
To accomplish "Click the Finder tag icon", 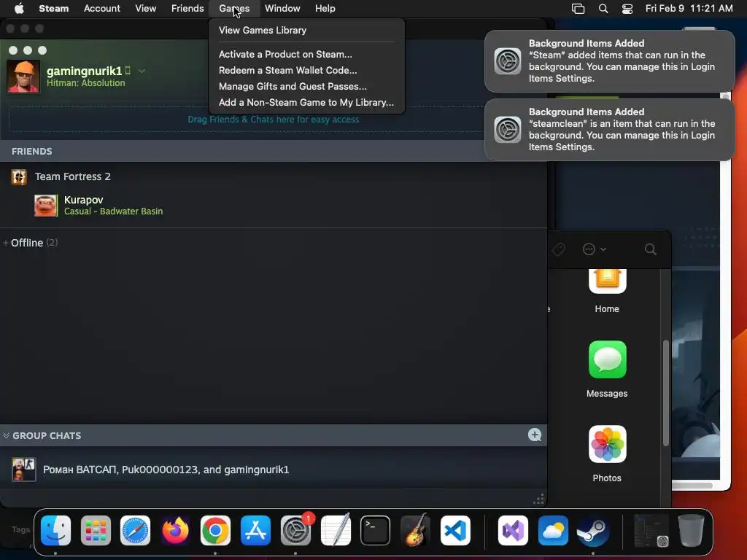I will coord(558,249).
